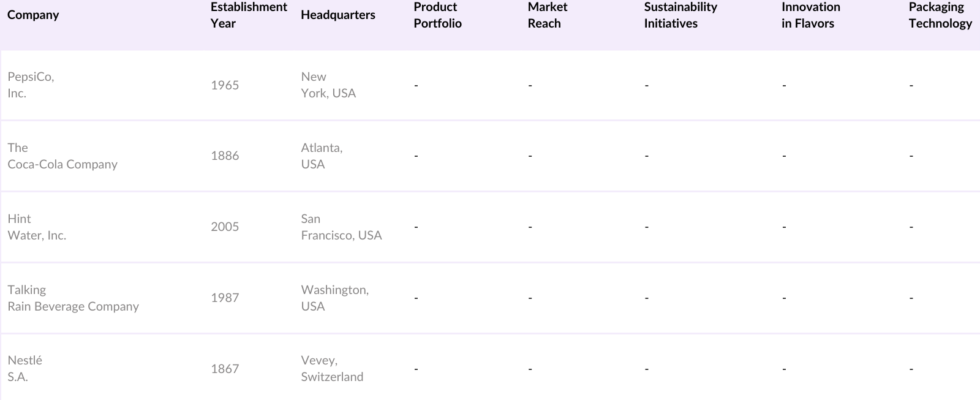
Task: Select the Innovation in Flavors header
Action: [810, 15]
